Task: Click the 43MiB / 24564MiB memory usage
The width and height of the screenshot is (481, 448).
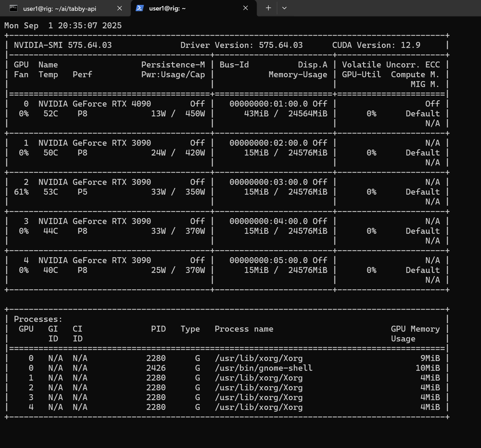Action: tap(286, 114)
